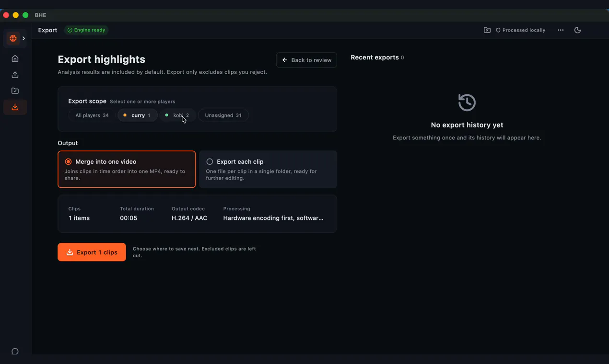Click the No export history yet text

[x=467, y=125]
